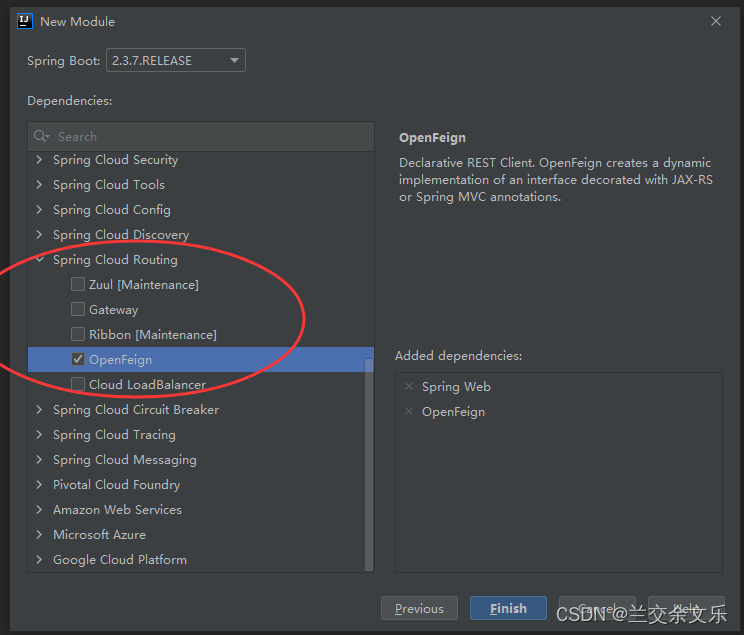Screen dimensions: 744x635
Task: Open the Spring Boot version dropdown
Action: click(x=176, y=60)
